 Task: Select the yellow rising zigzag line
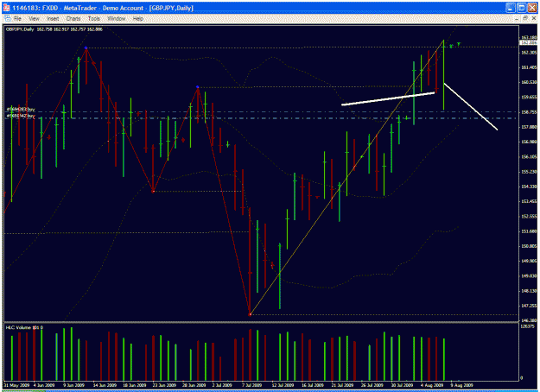click(x=346, y=177)
